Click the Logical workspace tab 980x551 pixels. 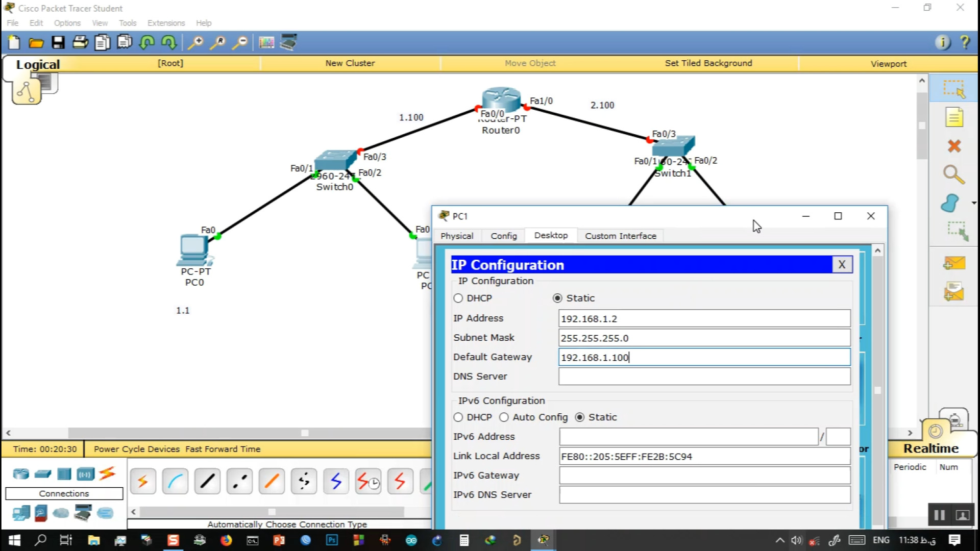click(38, 64)
